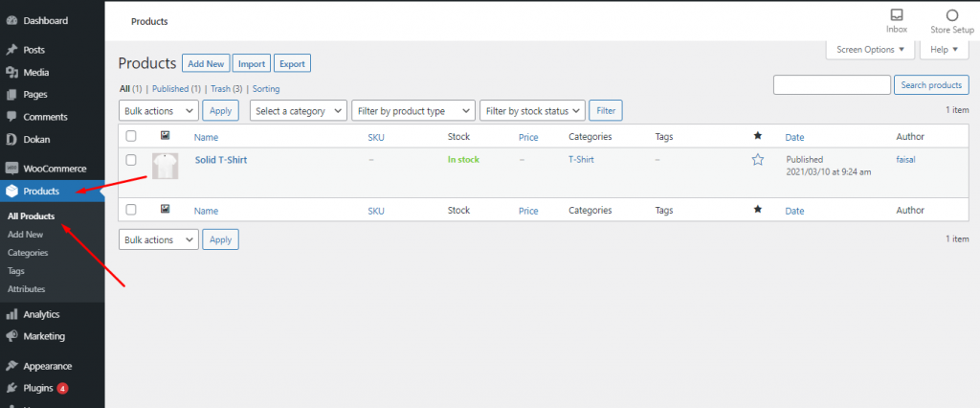This screenshot has height=408, width=980.
Task: Toggle featured star for Solid T-Shirt
Action: (x=758, y=160)
